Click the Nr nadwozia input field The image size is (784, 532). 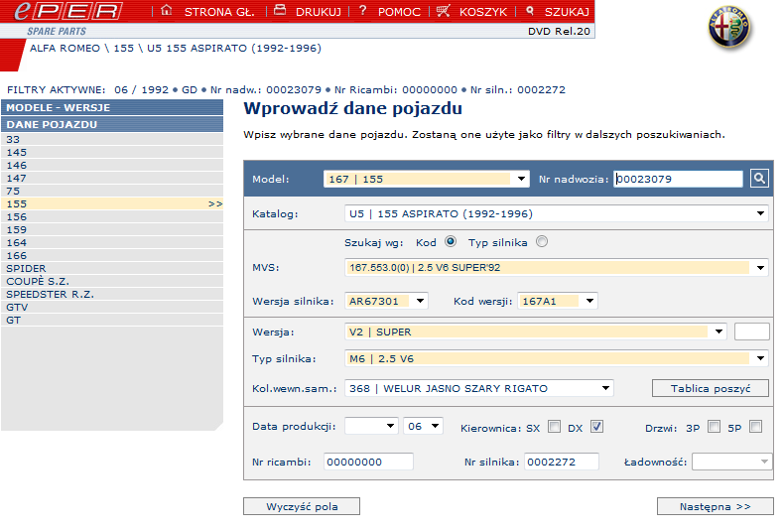coord(678,179)
